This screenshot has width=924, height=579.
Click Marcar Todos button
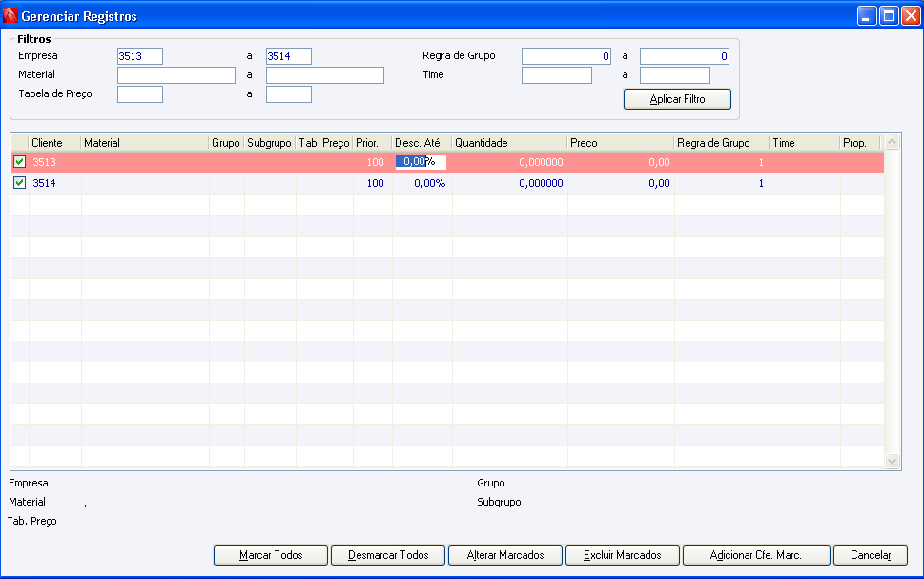coord(271,555)
